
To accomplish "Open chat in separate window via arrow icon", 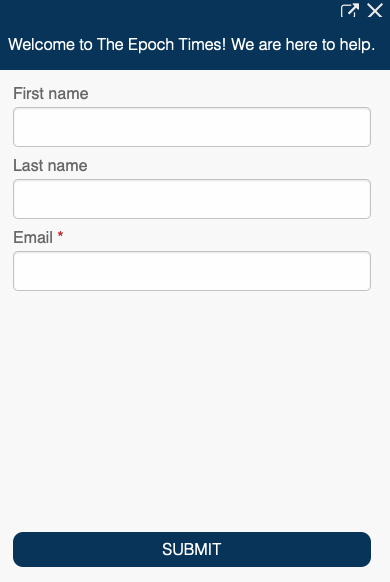I will pos(350,10).
